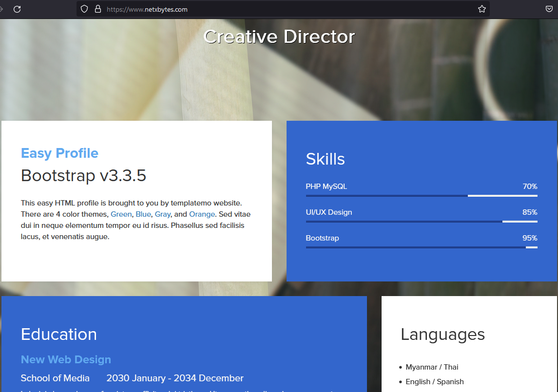Switch to the Gray theme link
558x392 pixels.
tap(163, 214)
